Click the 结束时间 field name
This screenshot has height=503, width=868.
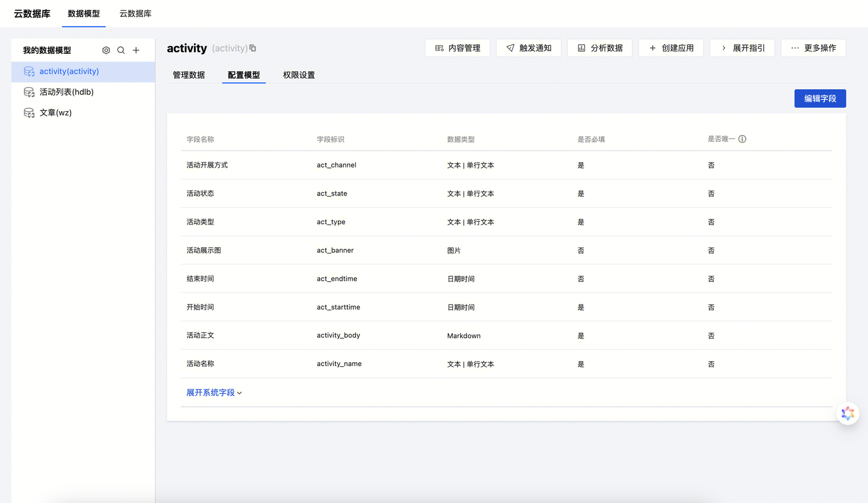pos(200,278)
